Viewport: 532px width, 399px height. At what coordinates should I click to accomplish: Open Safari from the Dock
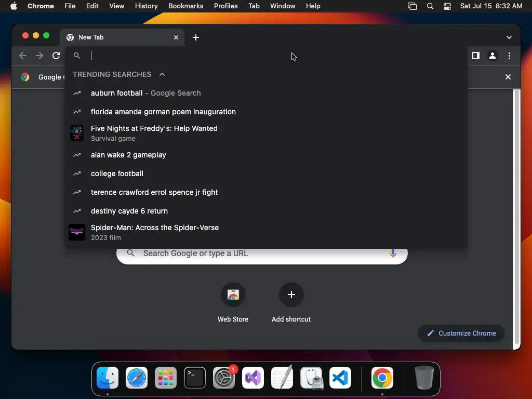(x=137, y=378)
